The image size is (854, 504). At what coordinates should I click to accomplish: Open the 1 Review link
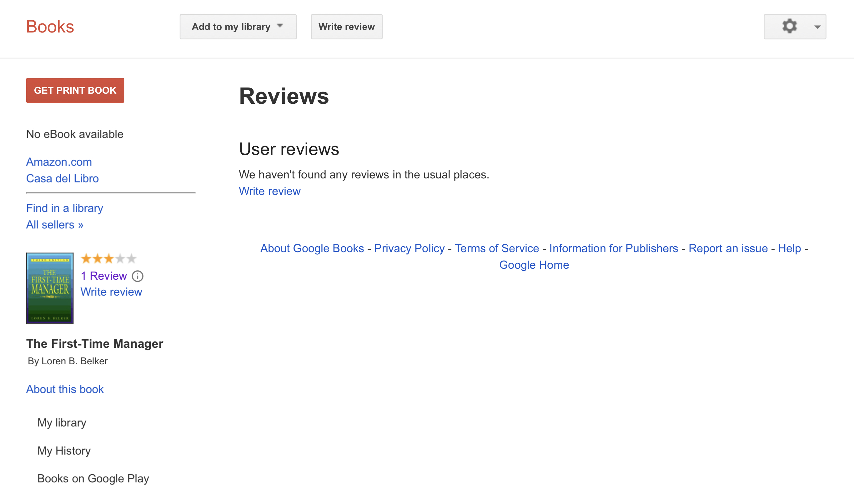coord(103,276)
